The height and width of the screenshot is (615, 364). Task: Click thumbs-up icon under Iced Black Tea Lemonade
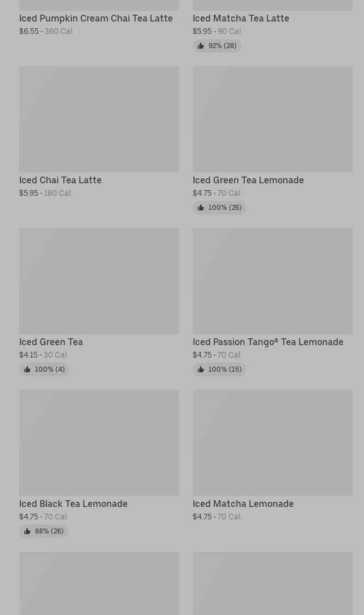point(28,531)
